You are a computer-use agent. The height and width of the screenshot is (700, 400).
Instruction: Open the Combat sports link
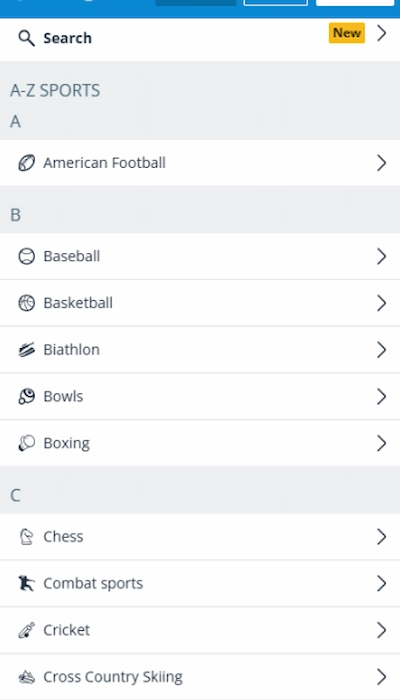[x=200, y=583]
